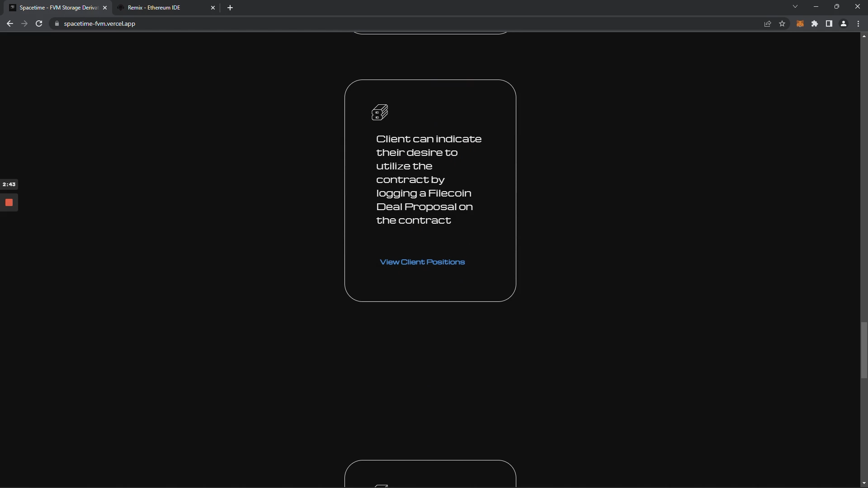Reload the current page
Screen dimensions: 868x488
[39, 23]
